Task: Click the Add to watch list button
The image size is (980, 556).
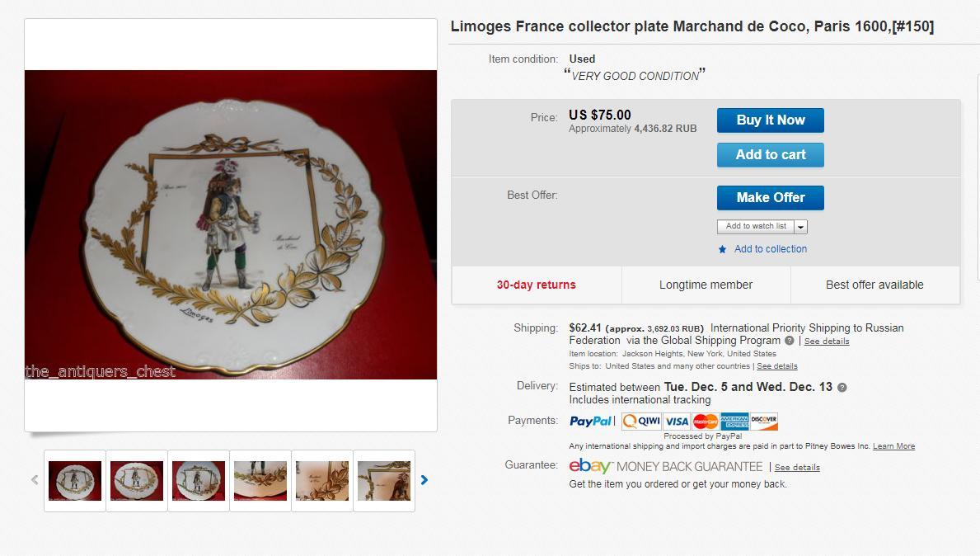Action: point(756,226)
